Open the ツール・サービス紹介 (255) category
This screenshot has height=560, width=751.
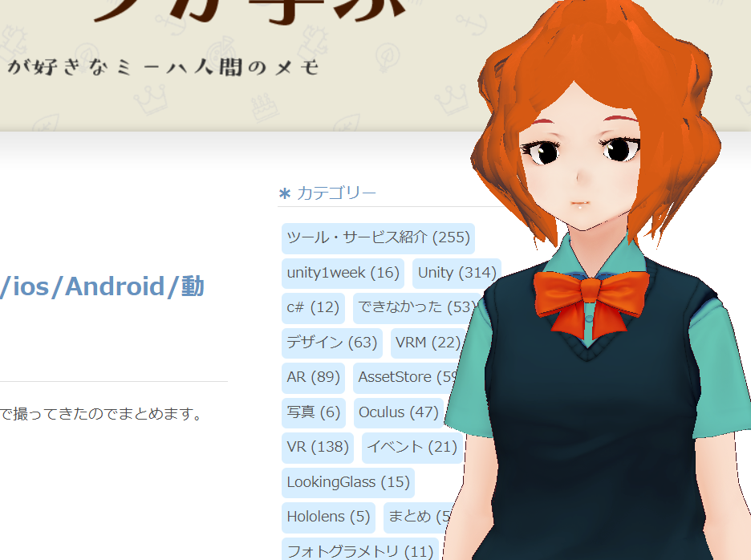tap(378, 238)
